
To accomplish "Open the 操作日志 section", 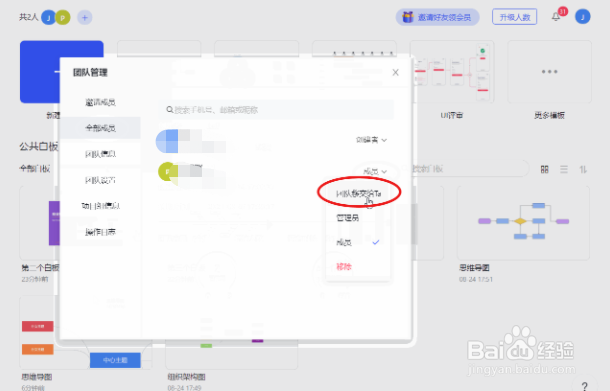I will click(x=100, y=232).
